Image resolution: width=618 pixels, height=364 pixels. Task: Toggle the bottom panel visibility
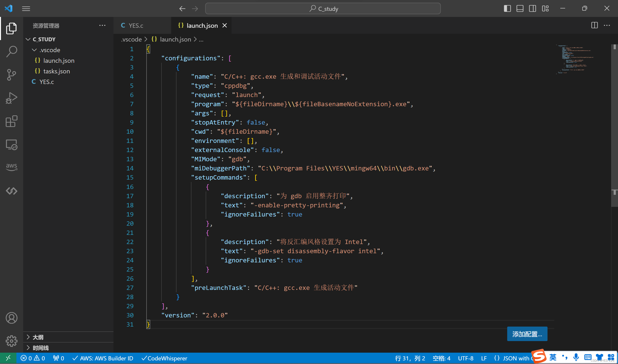point(520,9)
